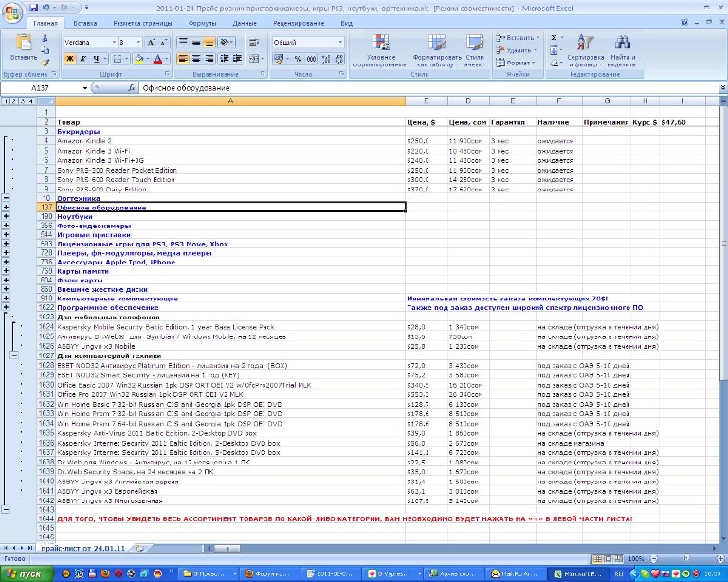Click the Cut scissors icon
This screenshot has height=582, width=728.
click(x=45, y=38)
